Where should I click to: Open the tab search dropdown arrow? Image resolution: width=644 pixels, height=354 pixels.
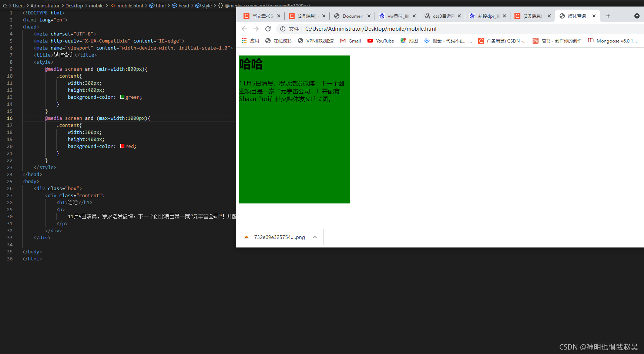coord(637,16)
